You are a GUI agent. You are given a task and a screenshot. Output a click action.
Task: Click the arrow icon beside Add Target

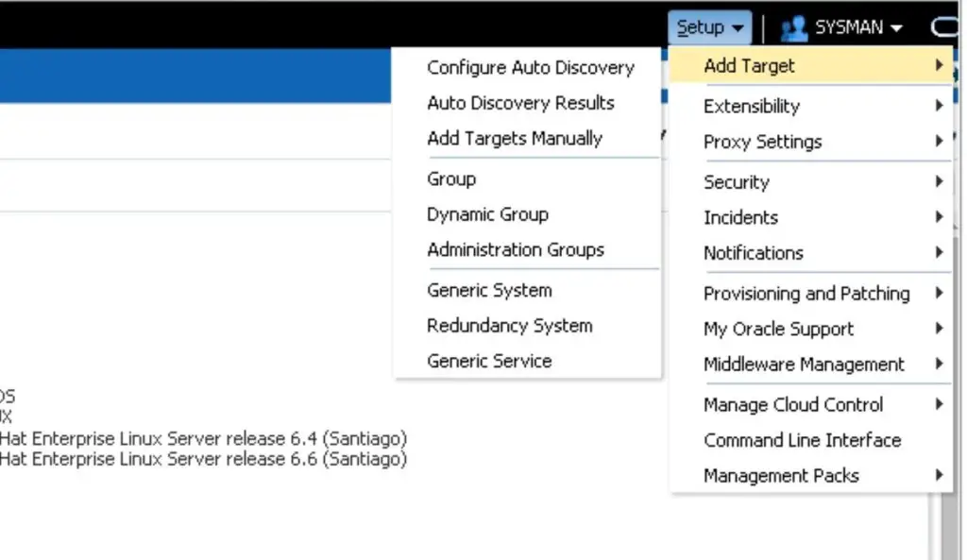point(938,66)
